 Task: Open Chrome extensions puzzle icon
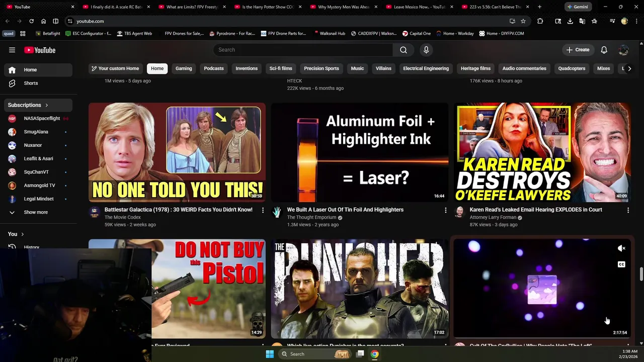point(540,21)
